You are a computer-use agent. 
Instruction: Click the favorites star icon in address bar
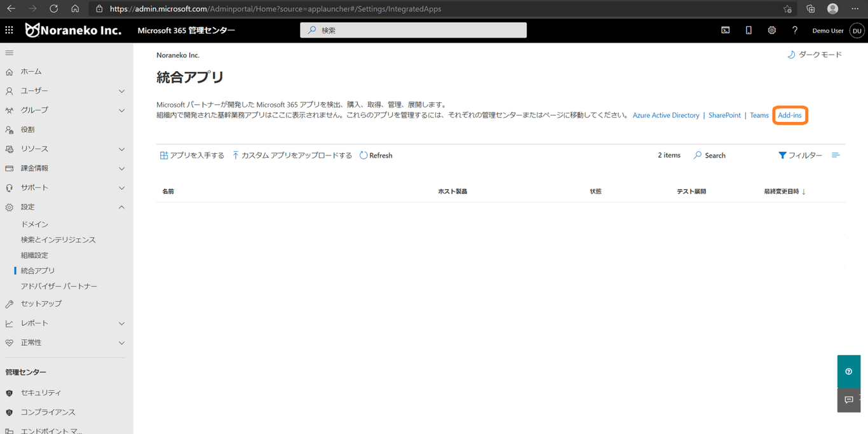(x=787, y=9)
